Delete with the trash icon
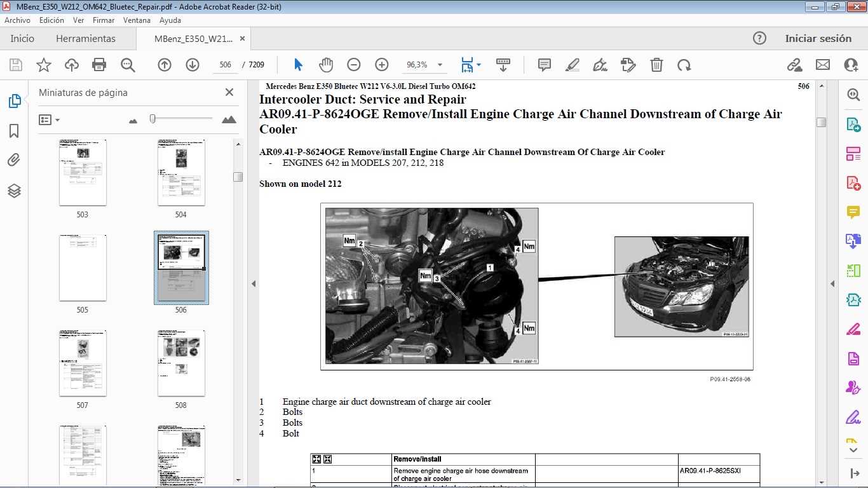Viewport: 868px width, 488px height. 656,65
